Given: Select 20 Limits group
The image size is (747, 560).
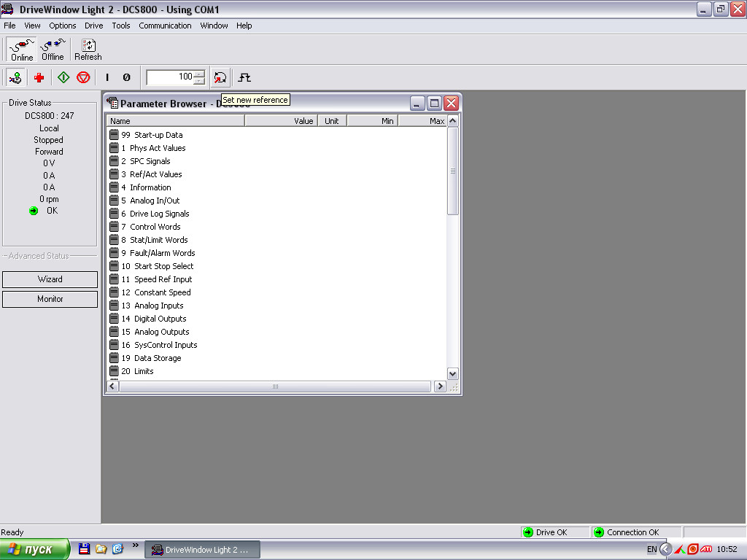Looking at the screenshot, I should coord(132,371).
